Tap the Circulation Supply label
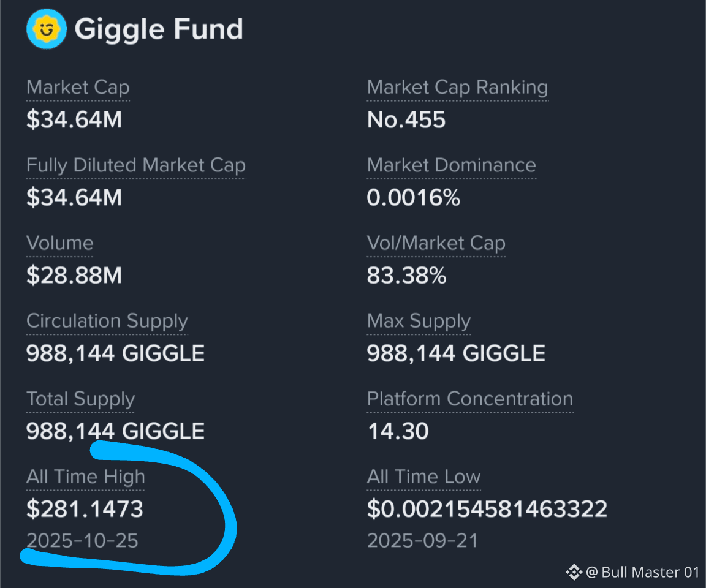The image size is (706, 588). point(107,321)
